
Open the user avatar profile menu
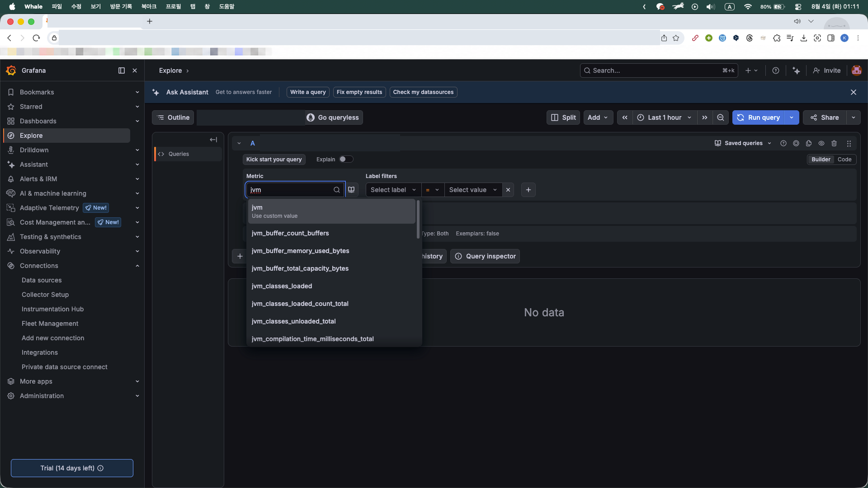(856, 70)
